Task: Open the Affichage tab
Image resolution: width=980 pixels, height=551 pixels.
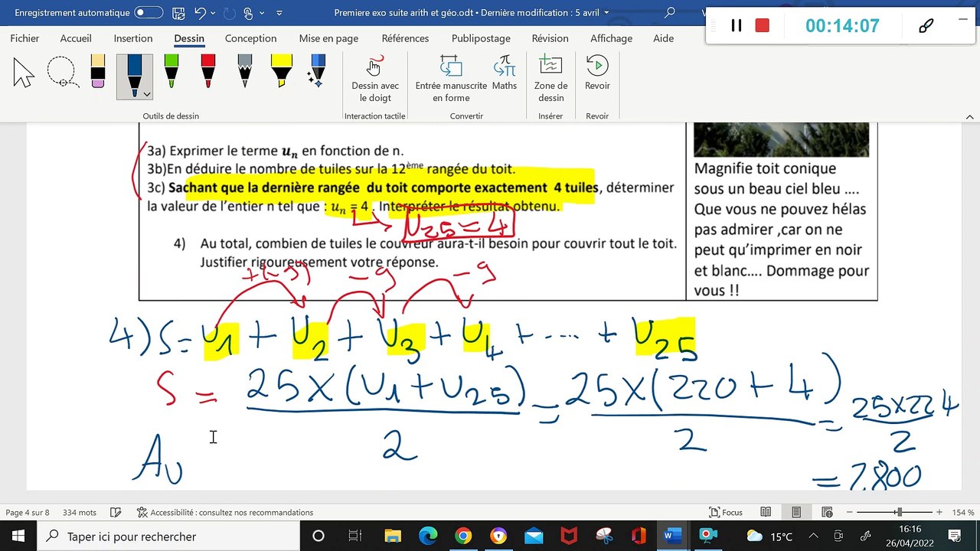Action: tap(611, 38)
